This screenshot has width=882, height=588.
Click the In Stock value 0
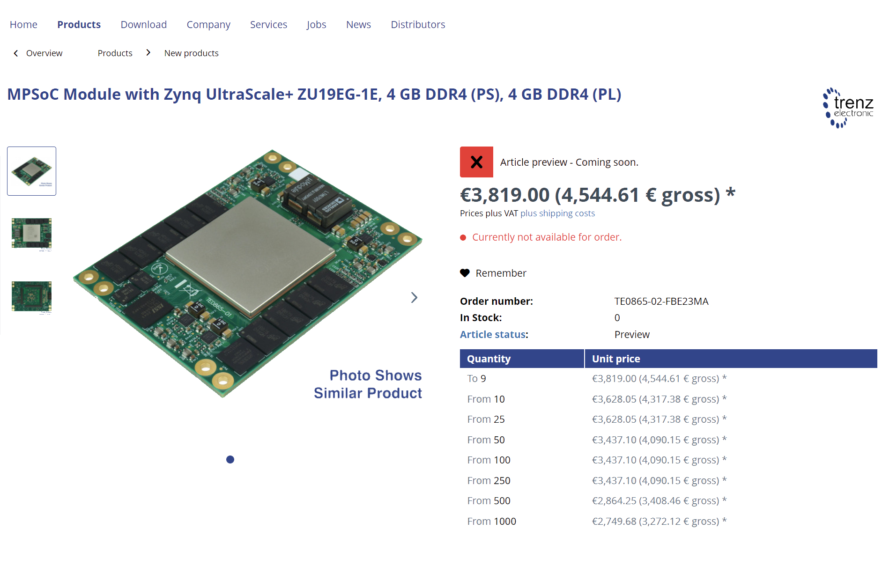[617, 317]
